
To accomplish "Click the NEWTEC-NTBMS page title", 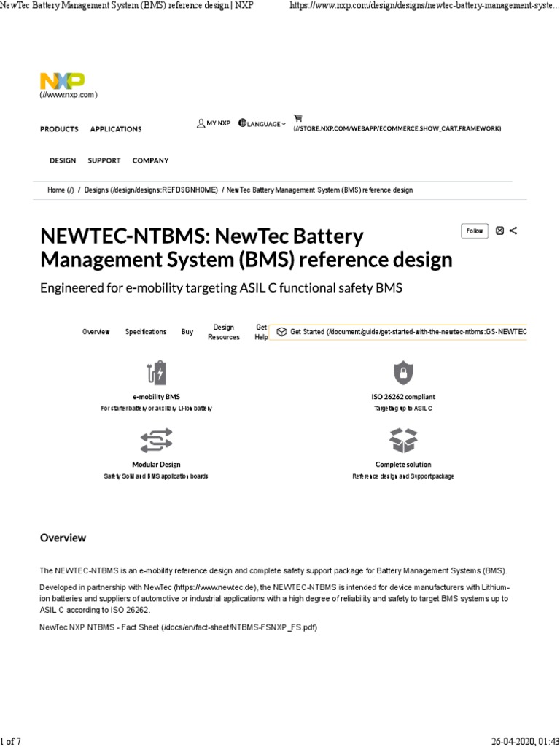I will [246, 248].
